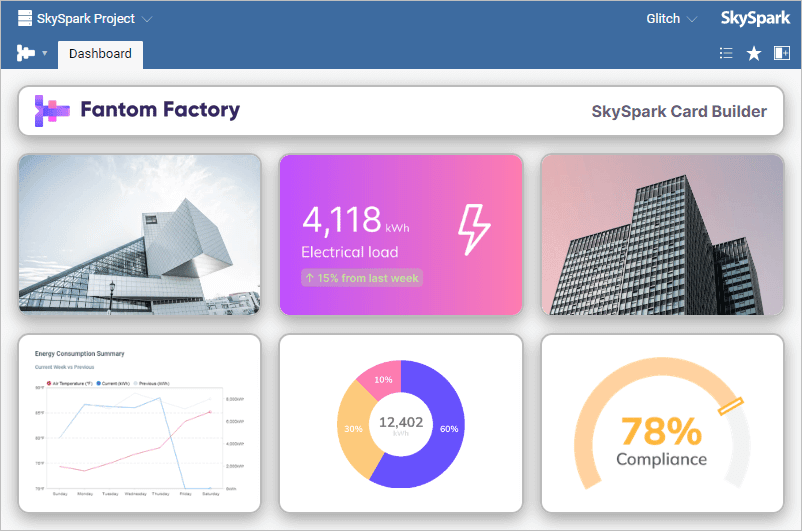Toggle the Previous (kWh) legend entry

click(151, 383)
